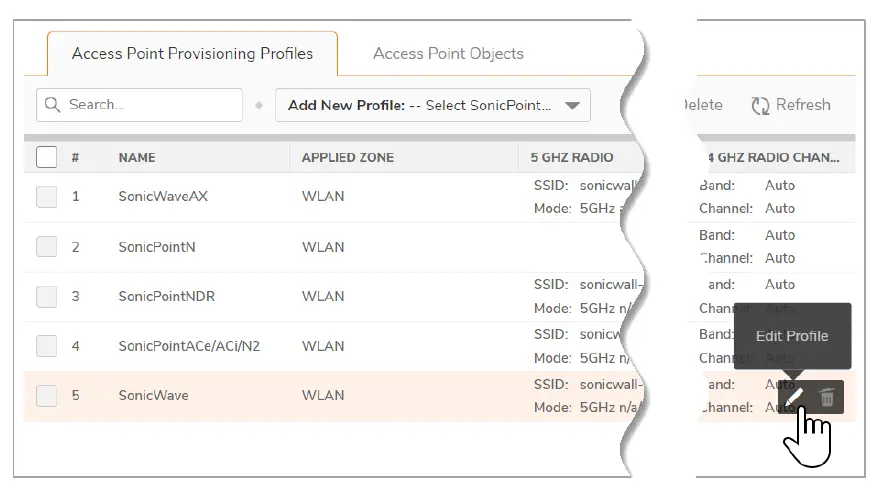The height and width of the screenshot is (489, 890).
Task: Click the magnifier icon in the search box
Action: (52, 105)
